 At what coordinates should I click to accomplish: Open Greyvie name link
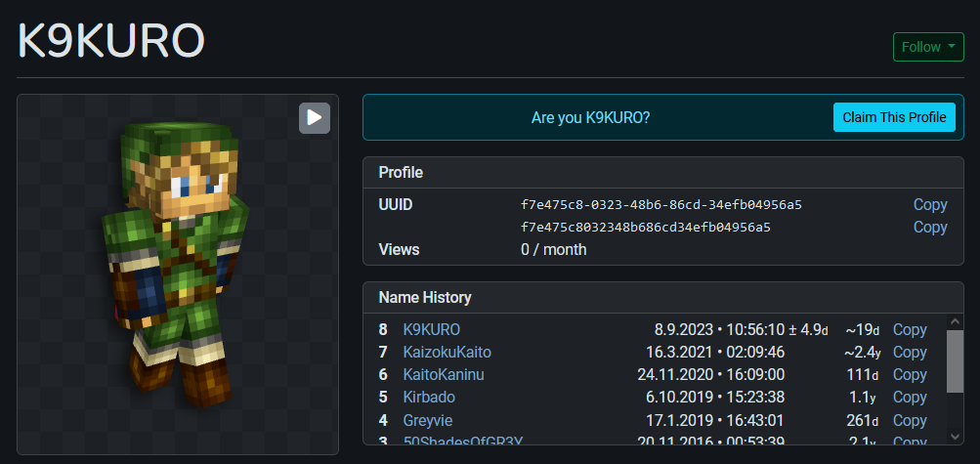428,420
